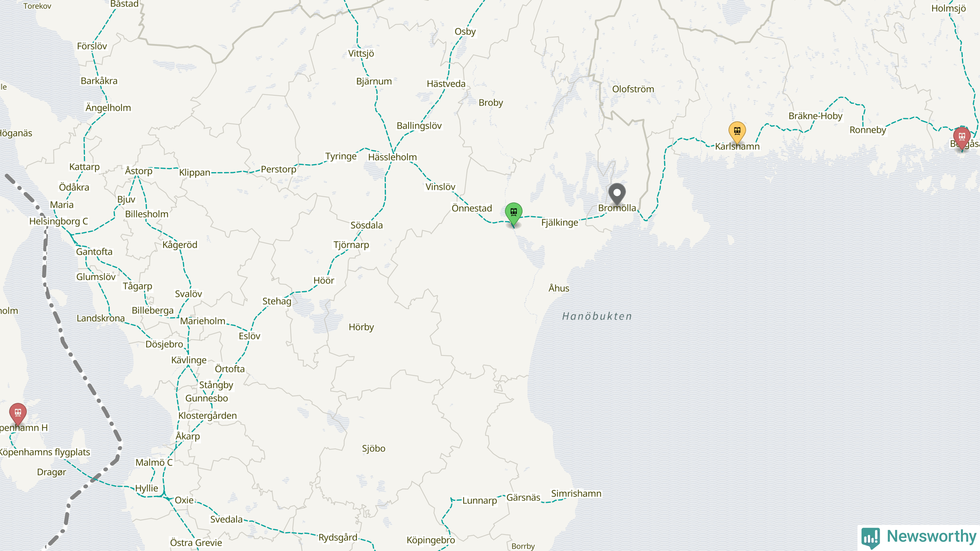Click the Malmö C station label
This screenshot has height=551, width=980.
pos(154,462)
